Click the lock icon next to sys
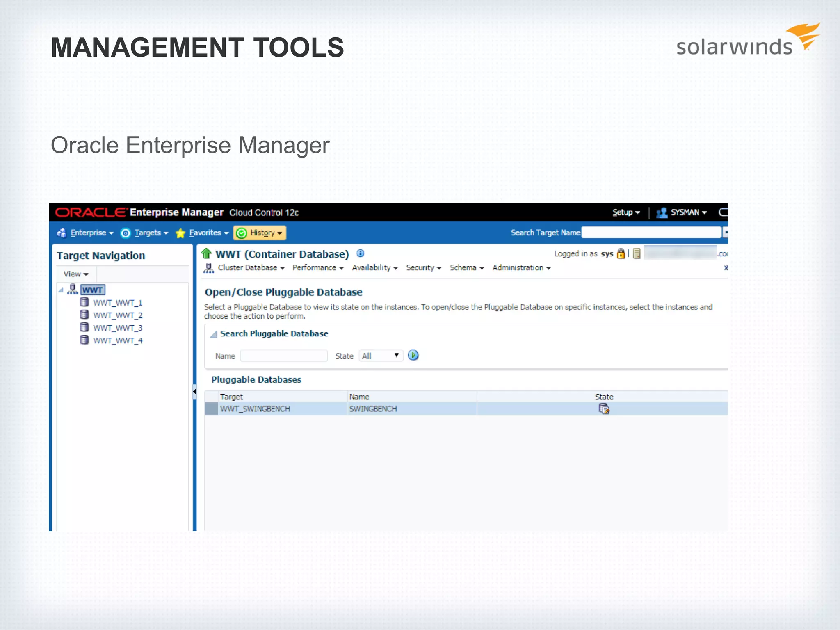Image resolution: width=840 pixels, height=630 pixels. tap(621, 253)
